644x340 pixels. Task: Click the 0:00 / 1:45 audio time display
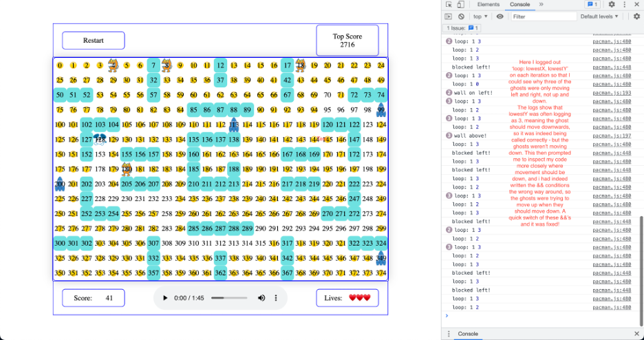(189, 298)
